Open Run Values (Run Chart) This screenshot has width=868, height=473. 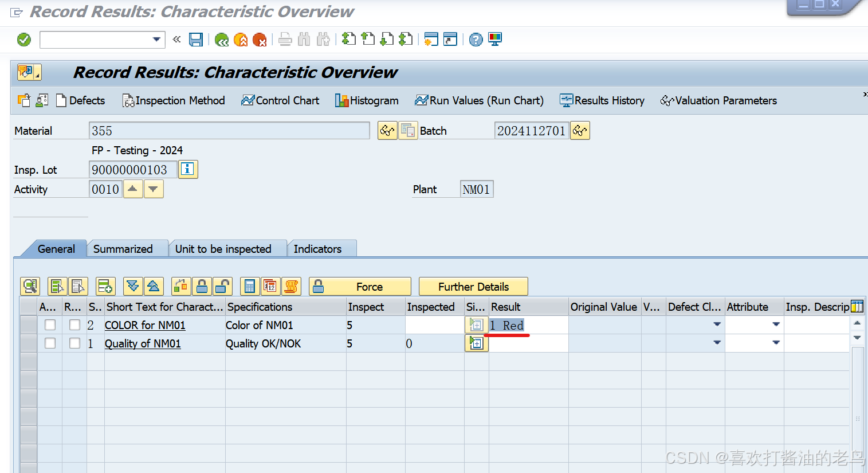480,100
